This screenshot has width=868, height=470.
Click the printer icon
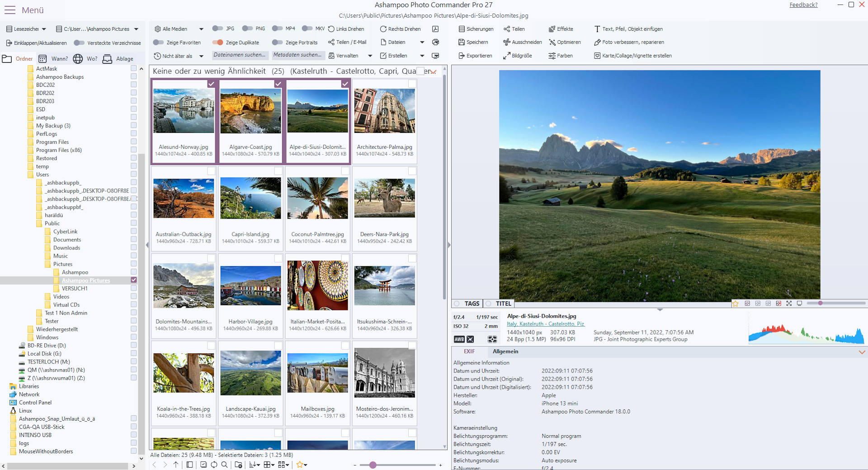pyautogui.click(x=435, y=42)
